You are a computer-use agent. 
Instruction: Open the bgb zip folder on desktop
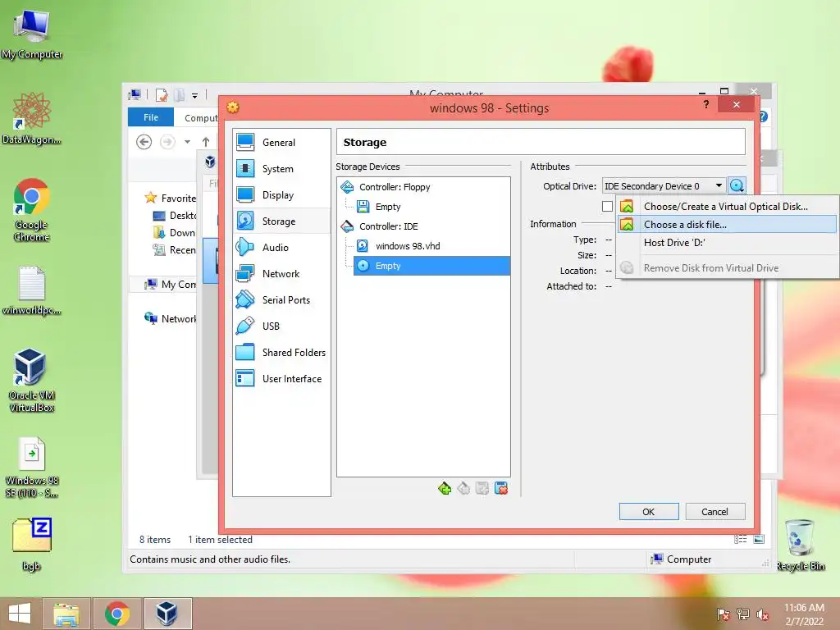32,545
